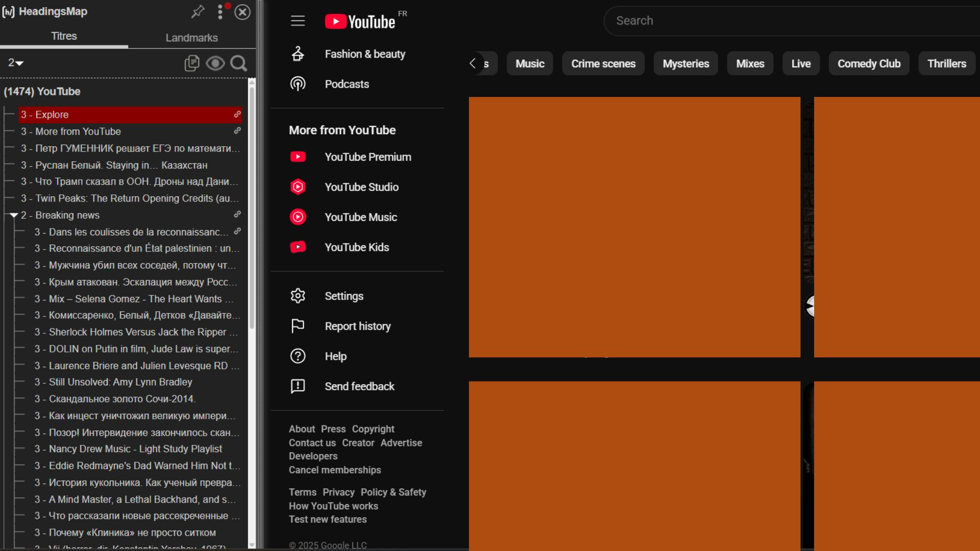Enable the Live filter chip
The image size is (980, 551).
(x=800, y=64)
